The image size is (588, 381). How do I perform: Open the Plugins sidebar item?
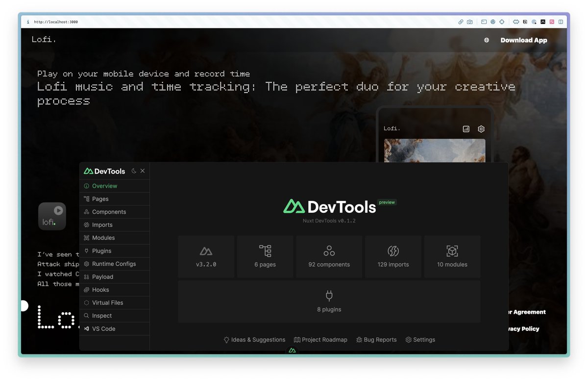pyautogui.click(x=115, y=251)
